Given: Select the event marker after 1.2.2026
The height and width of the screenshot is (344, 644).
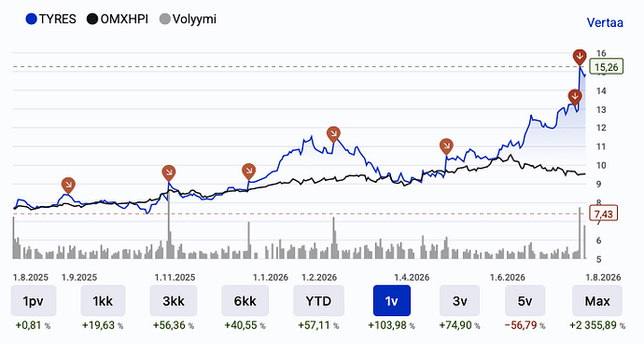Looking at the screenshot, I should tap(333, 134).
